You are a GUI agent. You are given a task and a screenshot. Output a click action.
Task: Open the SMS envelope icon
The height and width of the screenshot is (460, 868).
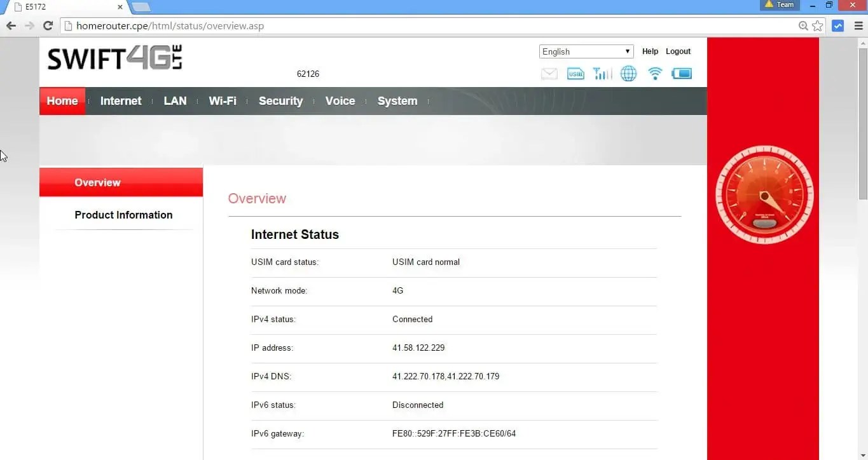pyautogui.click(x=549, y=73)
